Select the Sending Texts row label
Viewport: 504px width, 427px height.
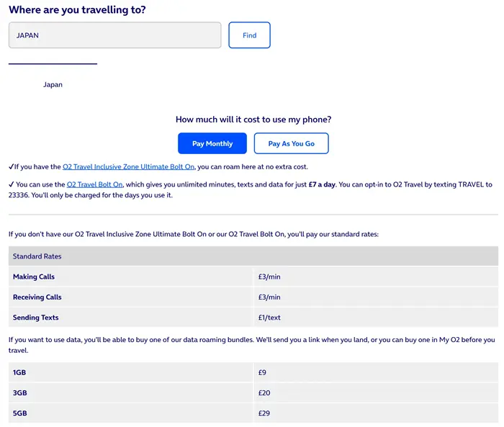click(x=36, y=318)
